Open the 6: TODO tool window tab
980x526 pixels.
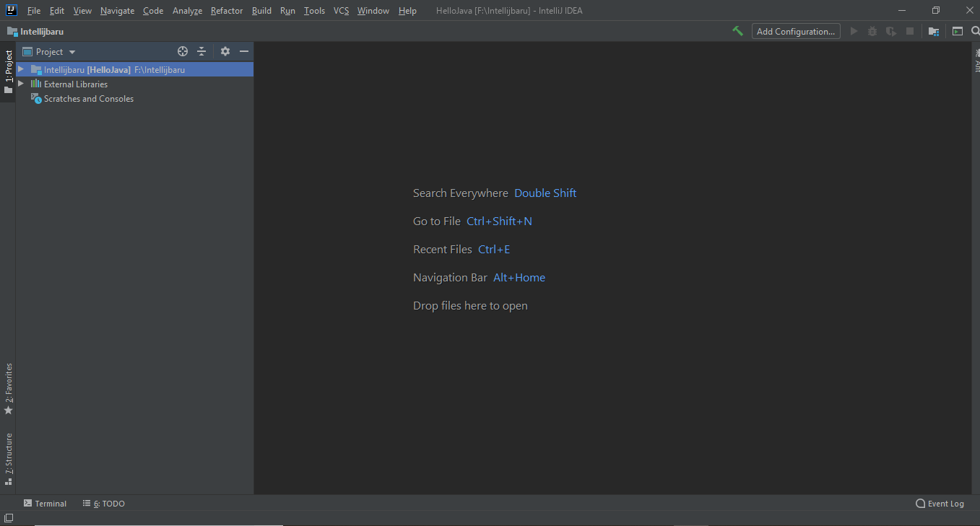(x=104, y=504)
